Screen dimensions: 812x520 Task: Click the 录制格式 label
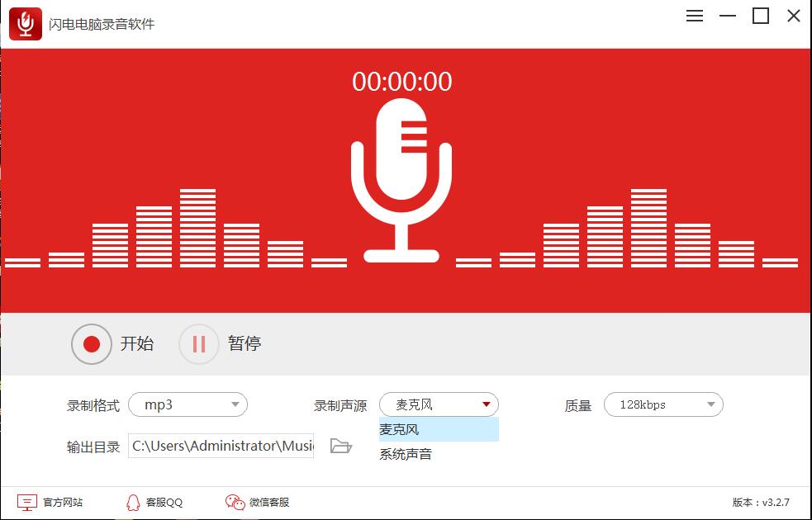coord(93,405)
